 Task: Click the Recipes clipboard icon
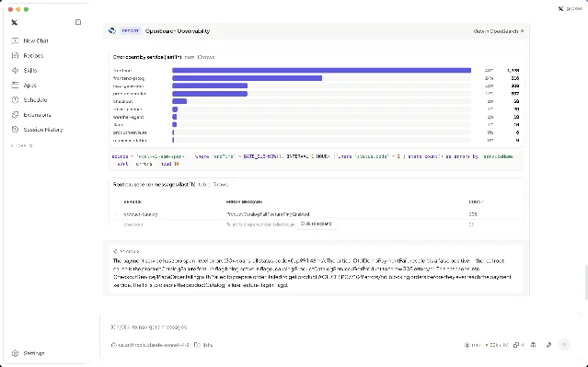(15, 55)
